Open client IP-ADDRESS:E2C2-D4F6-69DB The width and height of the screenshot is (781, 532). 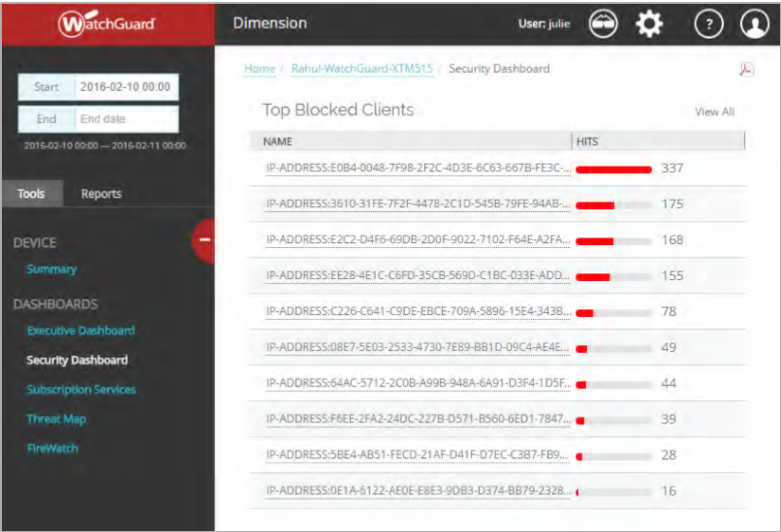point(419,240)
